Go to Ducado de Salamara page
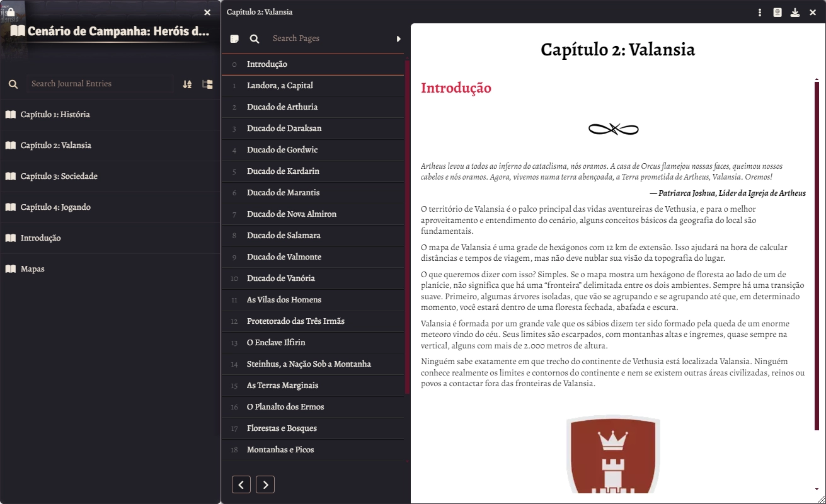The image size is (826, 504). (x=313, y=236)
